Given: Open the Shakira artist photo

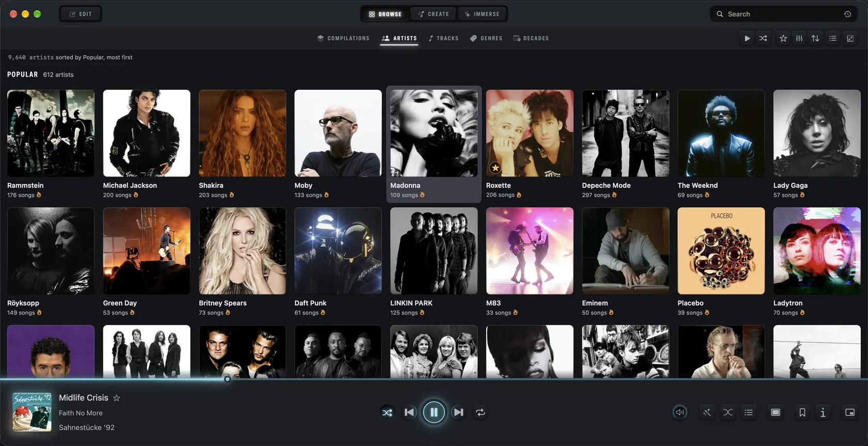Looking at the screenshot, I should [242, 133].
